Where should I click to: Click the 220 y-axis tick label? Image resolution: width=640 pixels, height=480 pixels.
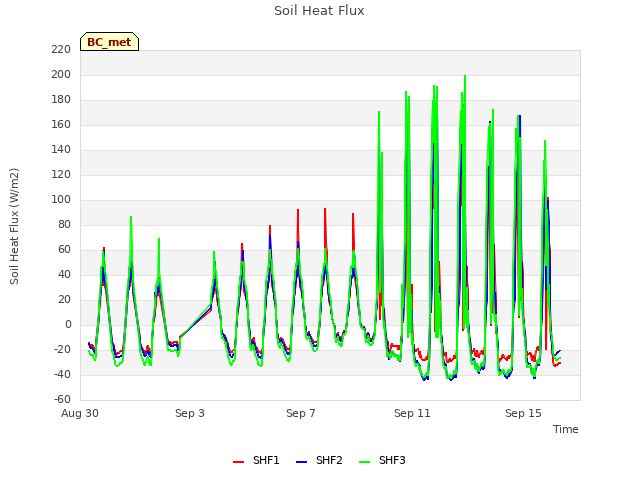(61, 49)
